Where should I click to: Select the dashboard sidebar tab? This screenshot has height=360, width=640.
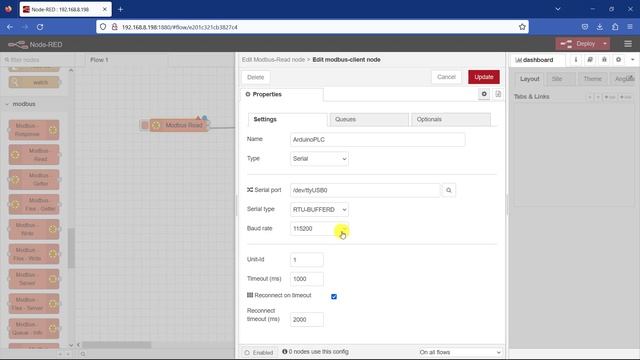point(538,60)
